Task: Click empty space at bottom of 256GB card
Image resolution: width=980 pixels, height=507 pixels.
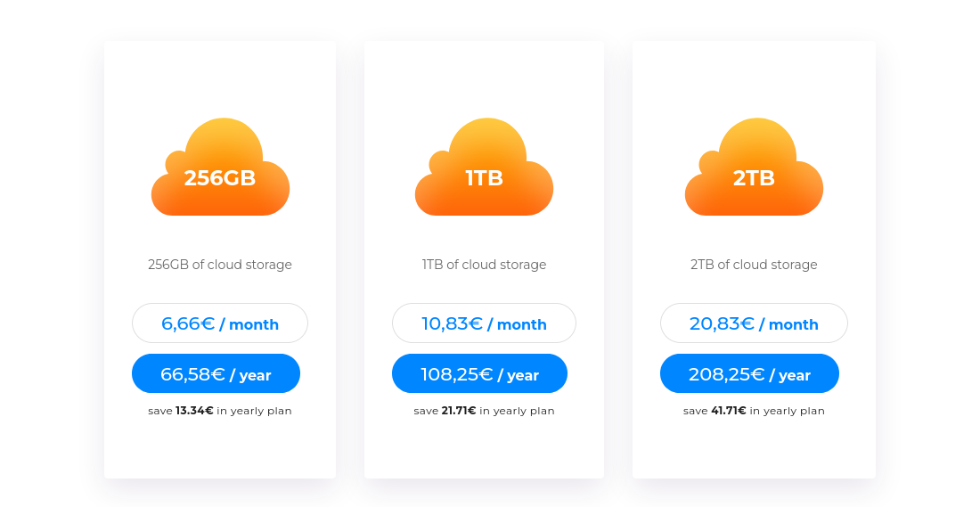Action: pyautogui.click(x=220, y=450)
